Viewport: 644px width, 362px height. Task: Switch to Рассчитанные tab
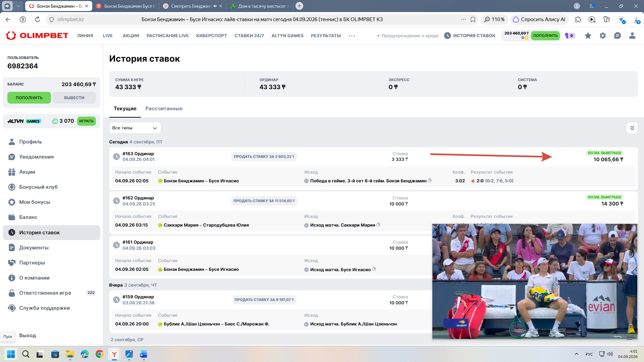[x=164, y=109]
